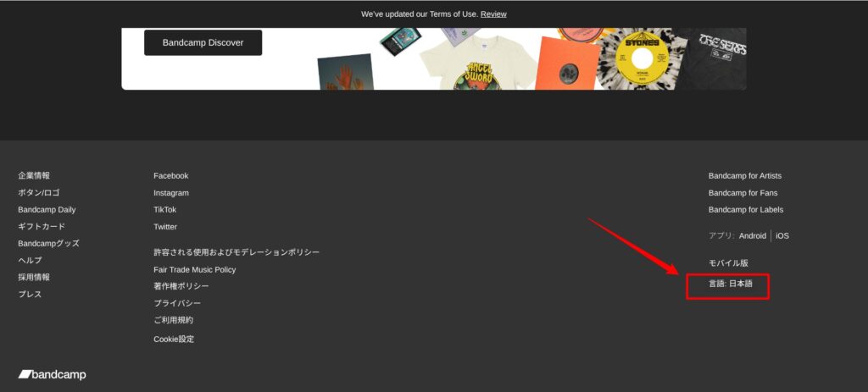This screenshot has width=868, height=392.
Task: Open Bandcamp for Artists
Action: tap(745, 176)
